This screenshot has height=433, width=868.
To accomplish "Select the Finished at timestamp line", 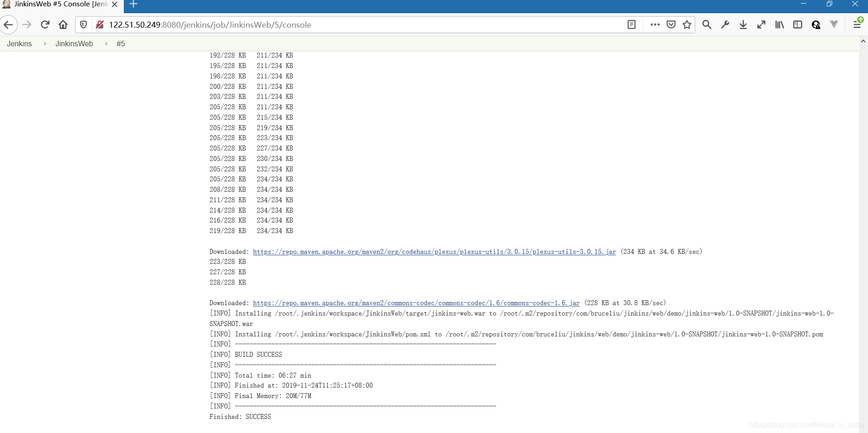I will 291,385.
